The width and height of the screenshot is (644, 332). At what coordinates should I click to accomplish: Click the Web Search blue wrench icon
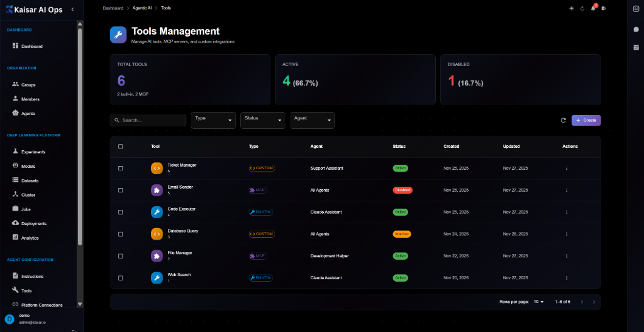[x=157, y=278]
